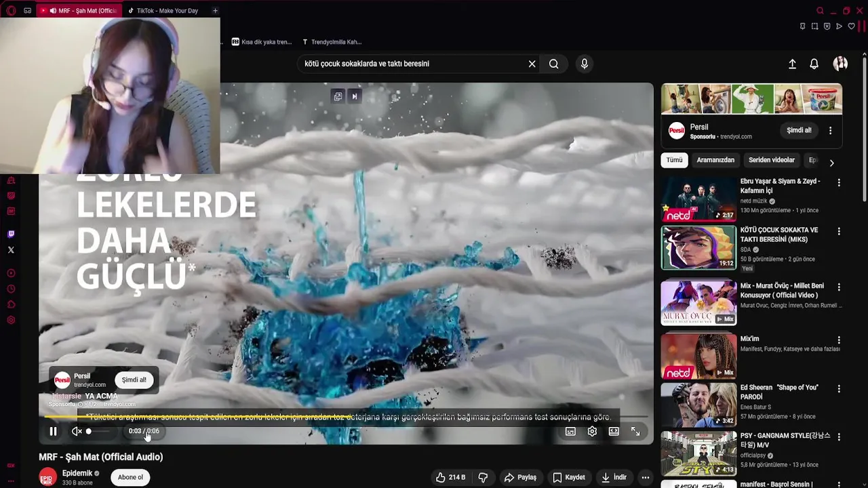
Task: Open History clock icon in sidebar
Action: coord(11,289)
